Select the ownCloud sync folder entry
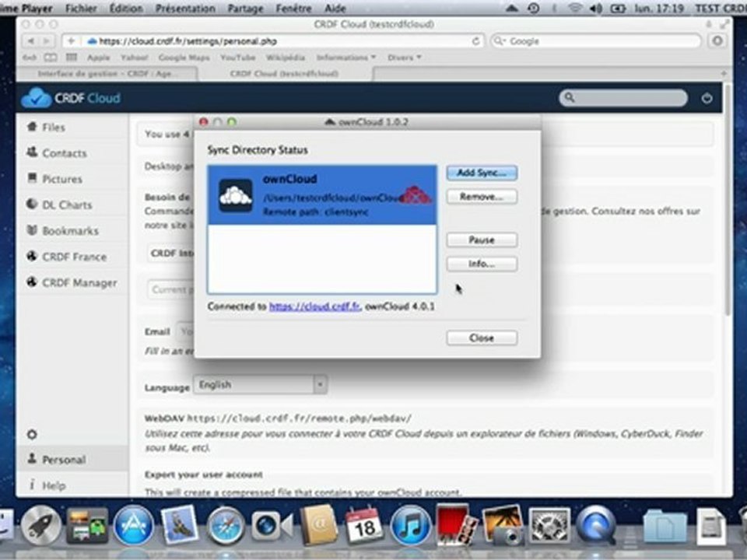Viewport: 747px width, 560px height. [322, 195]
